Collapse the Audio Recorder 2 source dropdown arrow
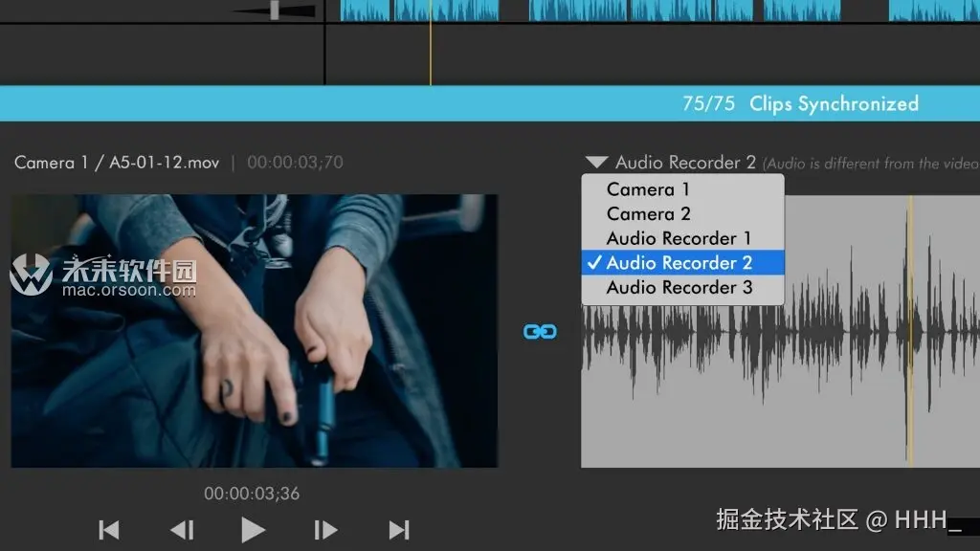 (x=597, y=163)
